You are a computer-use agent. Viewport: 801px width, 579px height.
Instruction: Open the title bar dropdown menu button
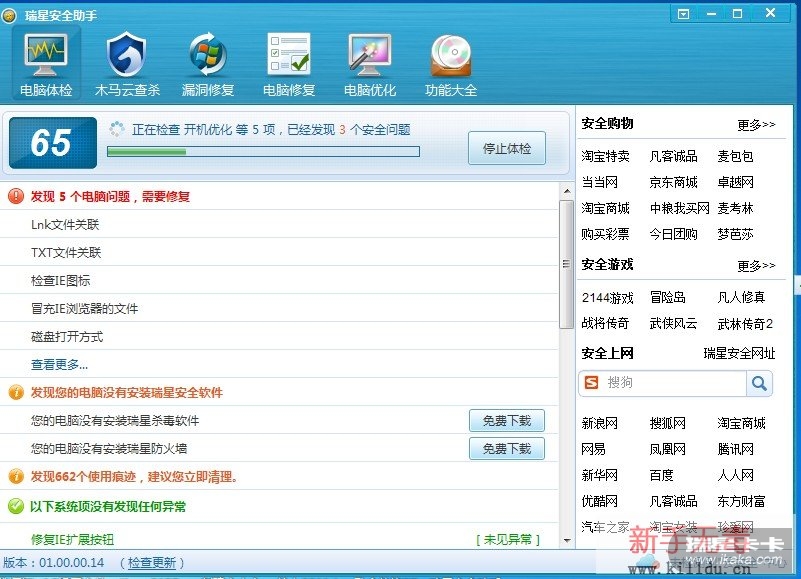click(x=683, y=14)
